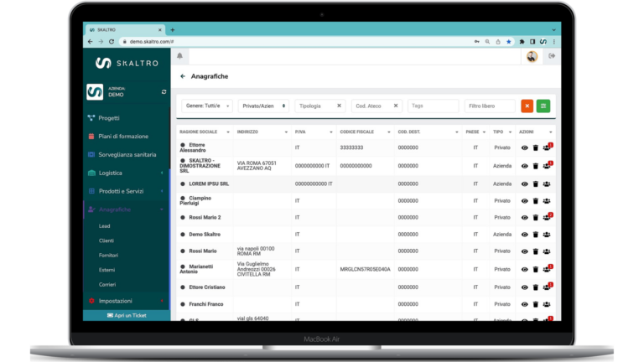
Task: Open the Privato/Azien dropdown
Action: pos(263,106)
